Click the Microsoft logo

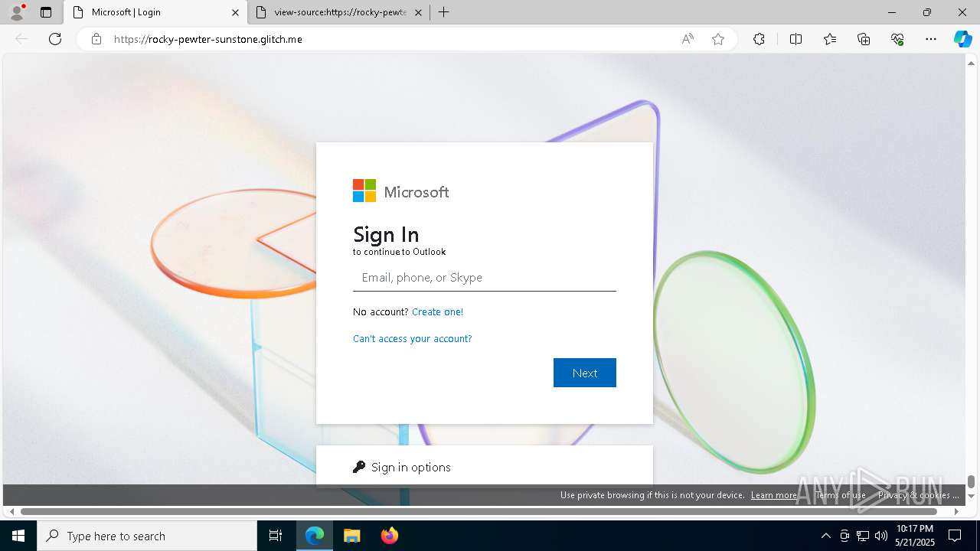click(x=400, y=191)
